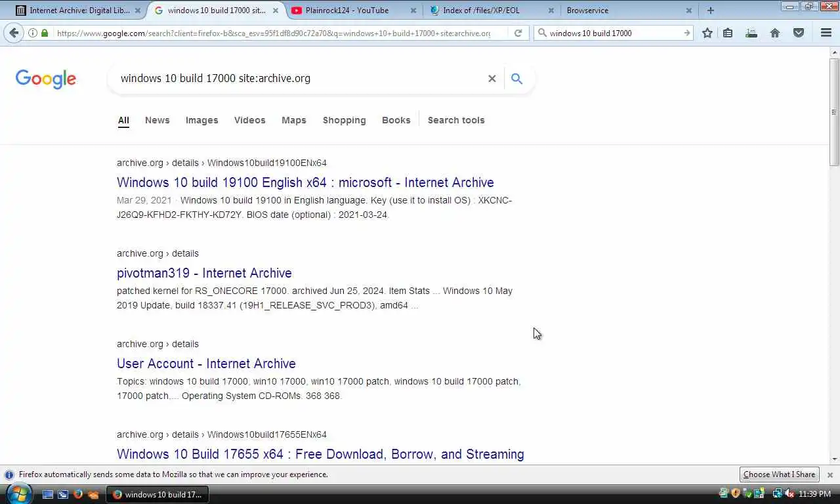Image resolution: width=840 pixels, height=504 pixels.
Task: Close the Plainrock124 YouTube tab
Action: pyautogui.click(x=413, y=10)
